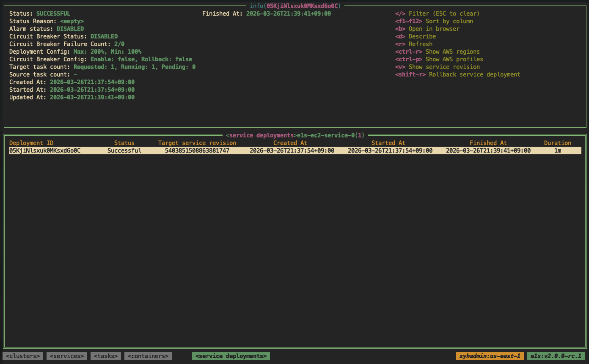Click the Source task count line
This screenshot has width=589, height=364.
tap(43, 74)
